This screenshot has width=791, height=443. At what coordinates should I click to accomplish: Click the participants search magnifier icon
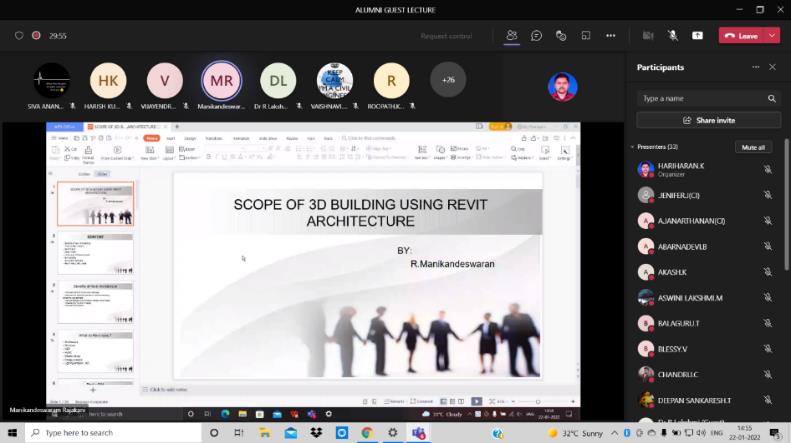click(772, 98)
